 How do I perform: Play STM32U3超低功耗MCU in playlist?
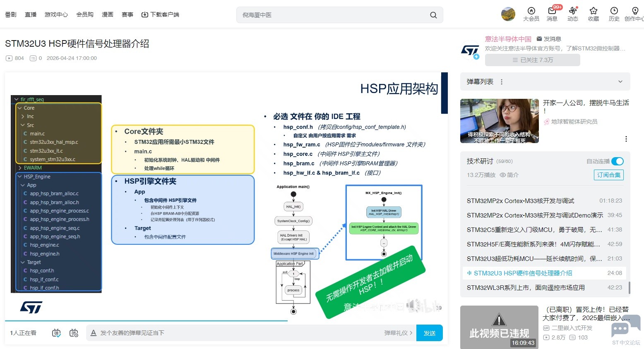pos(544,259)
